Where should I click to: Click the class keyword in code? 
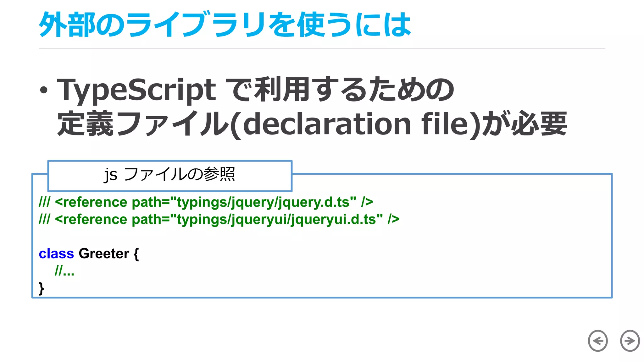(x=56, y=253)
